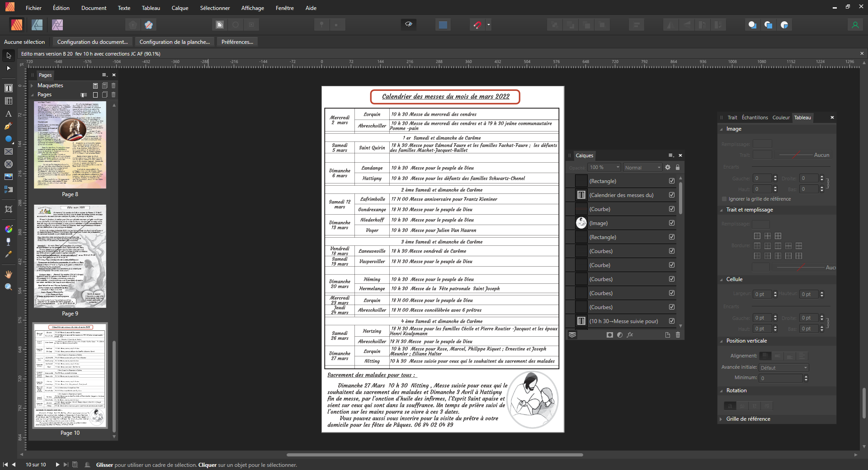Go to next page arrow in status bar
This screenshot has height=470, width=868.
(57, 464)
